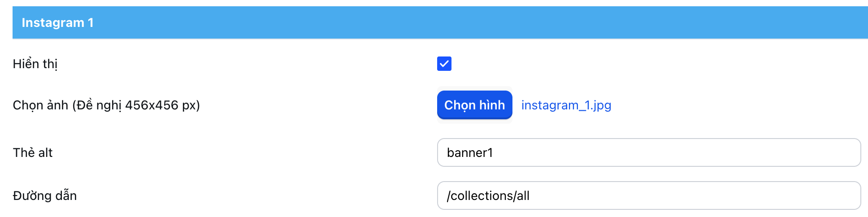868x217 pixels.
Task: Click the Thẻ alt label
Action: (x=33, y=153)
